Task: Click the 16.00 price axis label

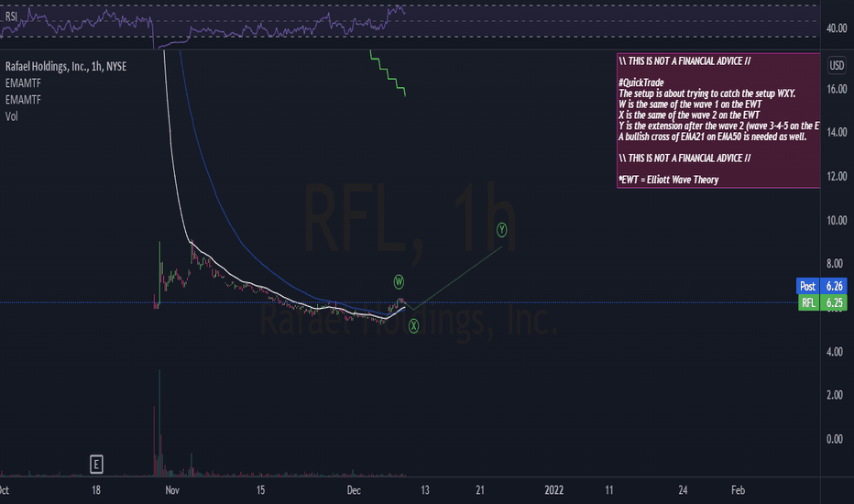Action: [837, 89]
